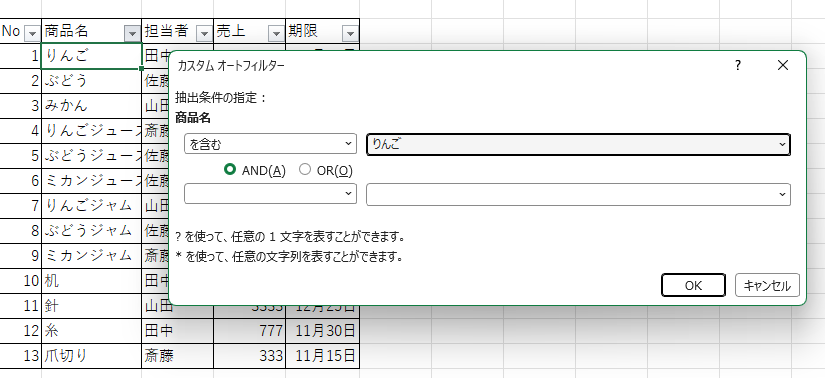
Task: Select the cell 爪切り in row 13
Action: tap(91, 356)
